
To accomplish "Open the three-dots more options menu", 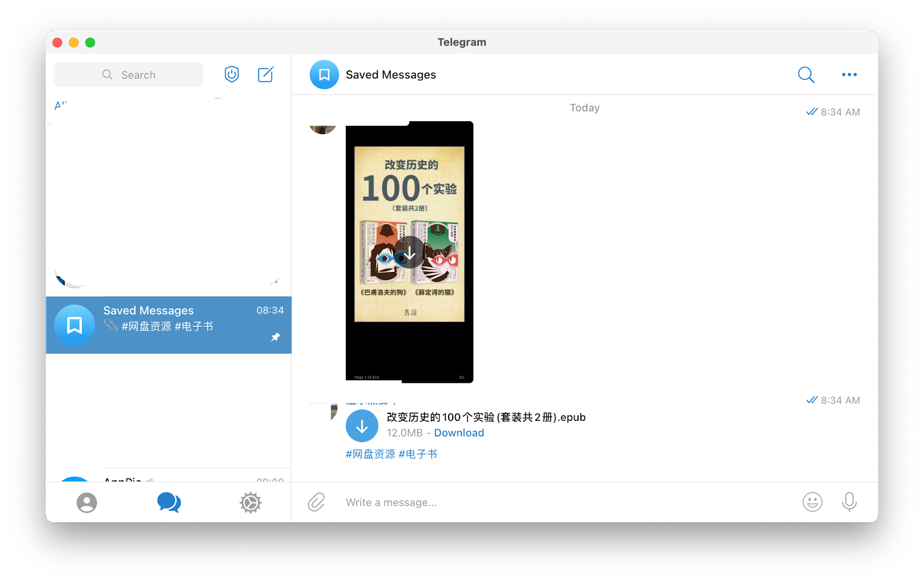I will (x=850, y=74).
